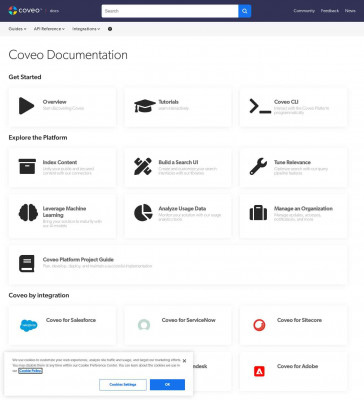Image resolution: width=364 pixels, height=400 pixels.
Task: Click the Coveo logo in header
Action: [25, 11]
